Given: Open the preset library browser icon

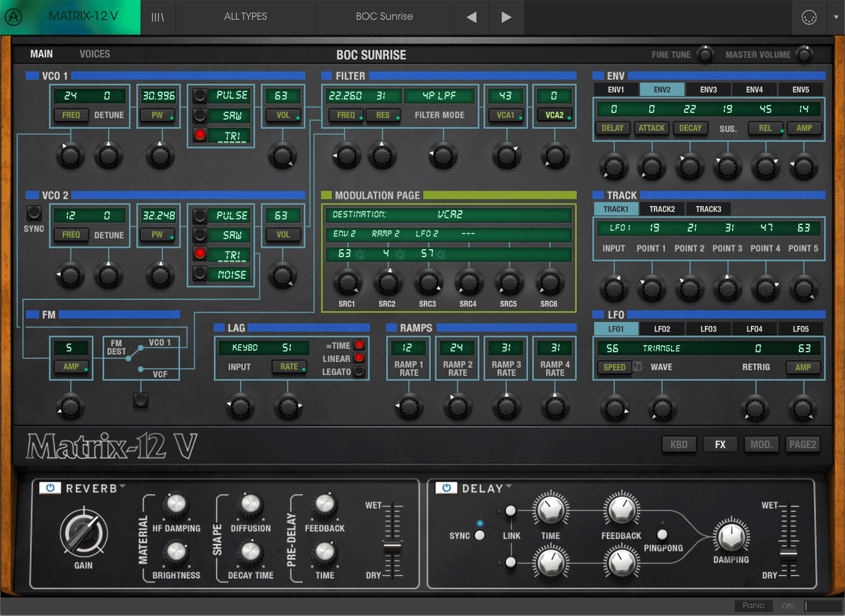Looking at the screenshot, I should click(158, 17).
